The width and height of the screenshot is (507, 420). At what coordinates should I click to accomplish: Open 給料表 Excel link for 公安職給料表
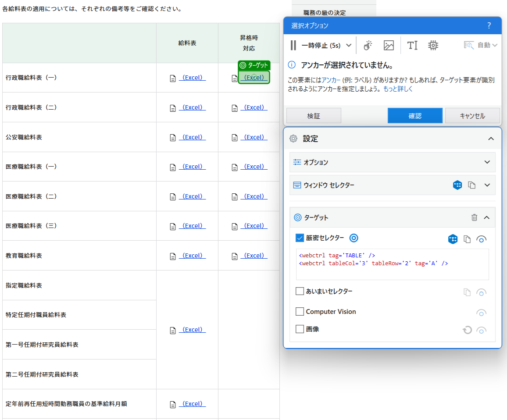[x=193, y=137]
